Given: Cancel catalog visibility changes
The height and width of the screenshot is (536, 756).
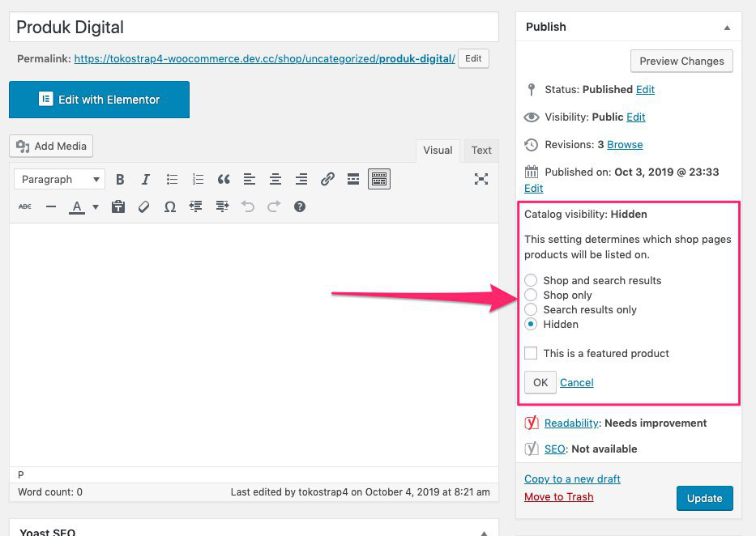Looking at the screenshot, I should pyautogui.click(x=577, y=382).
